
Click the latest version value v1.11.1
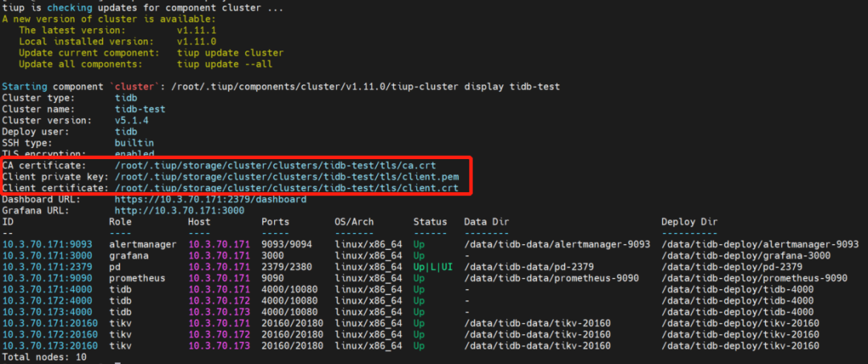pos(197,31)
